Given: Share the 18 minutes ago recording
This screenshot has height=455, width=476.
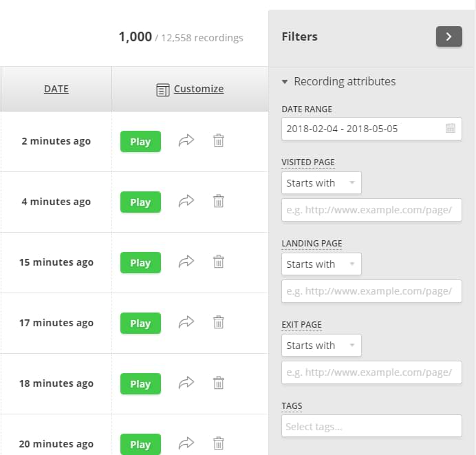Looking at the screenshot, I should click(186, 383).
